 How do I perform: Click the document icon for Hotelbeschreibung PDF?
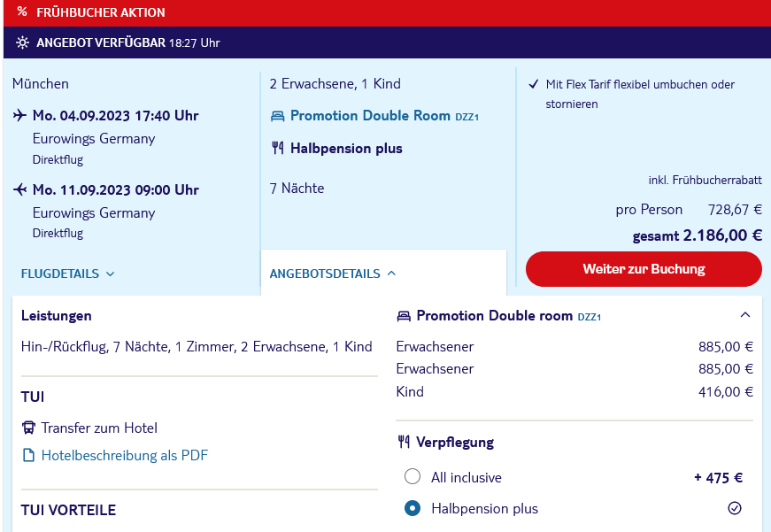[28, 455]
